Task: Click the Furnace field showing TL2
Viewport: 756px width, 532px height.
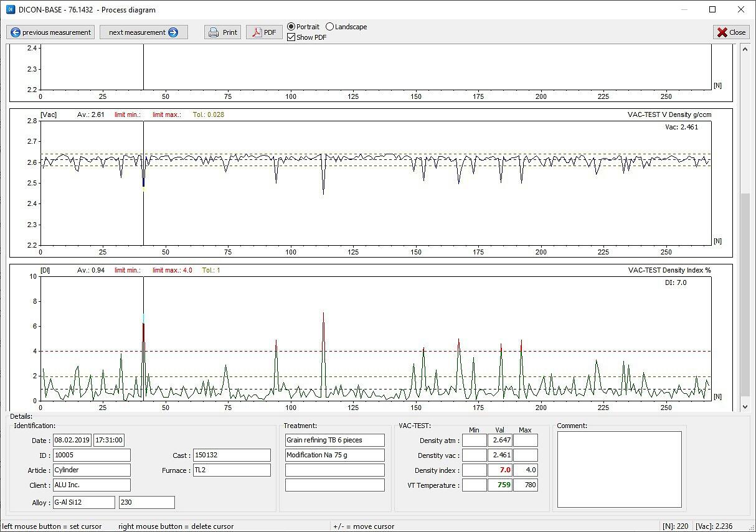Action: tap(231, 470)
